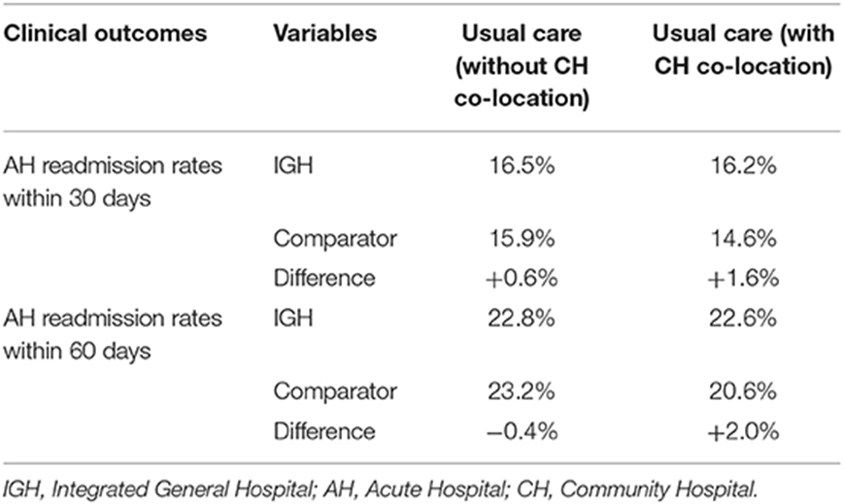Select the 16.2% value cell
Viewport: 844px width, 504px height.
743,166
